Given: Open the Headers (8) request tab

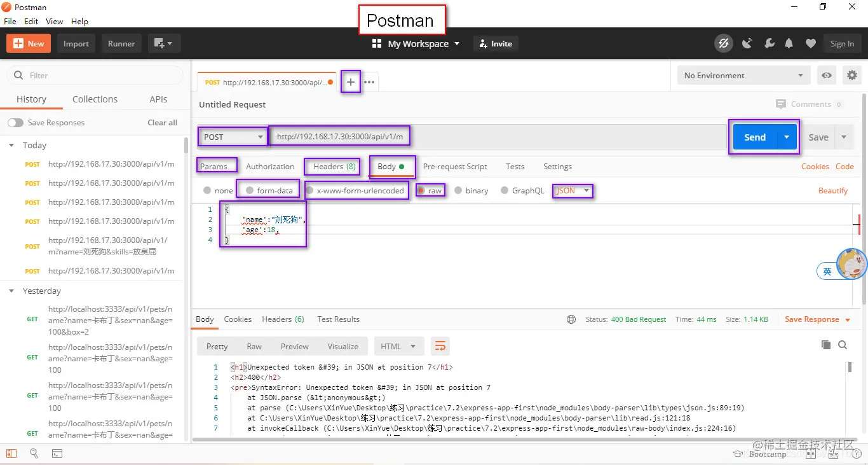Looking at the screenshot, I should point(334,166).
